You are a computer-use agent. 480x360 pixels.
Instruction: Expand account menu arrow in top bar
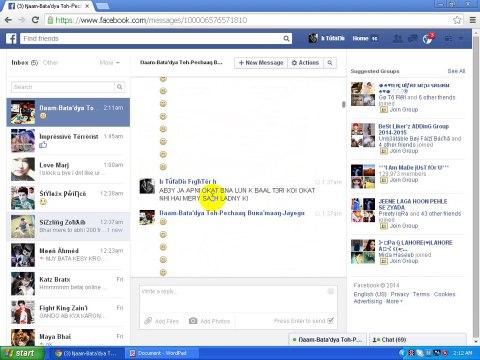[461, 39]
